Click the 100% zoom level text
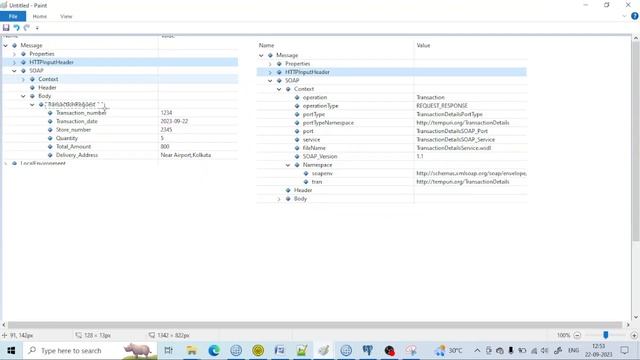This screenshot has width=640, height=360. pyautogui.click(x=564, y=335)
